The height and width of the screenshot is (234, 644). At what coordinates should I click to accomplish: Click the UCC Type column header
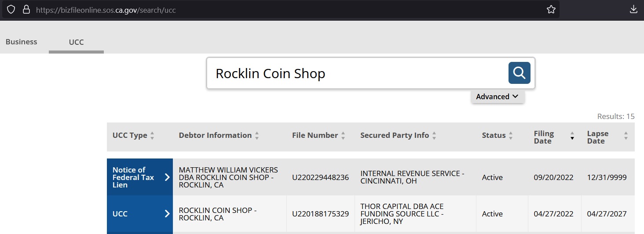(x=130, y=135)
